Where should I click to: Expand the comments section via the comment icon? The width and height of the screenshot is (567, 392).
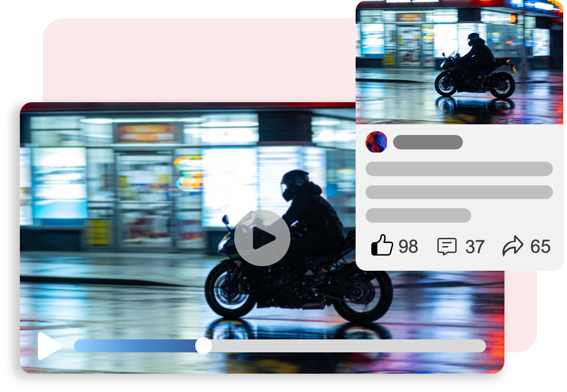[448, 246]
